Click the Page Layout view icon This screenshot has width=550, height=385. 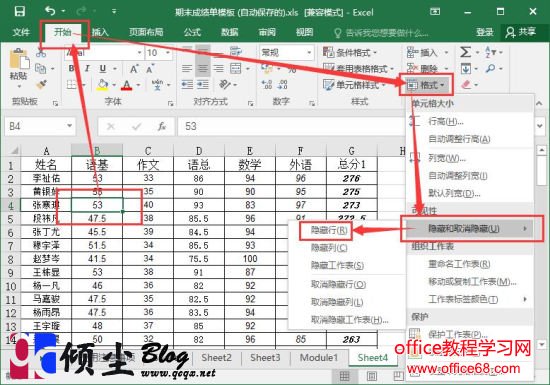tap(372, 377)
